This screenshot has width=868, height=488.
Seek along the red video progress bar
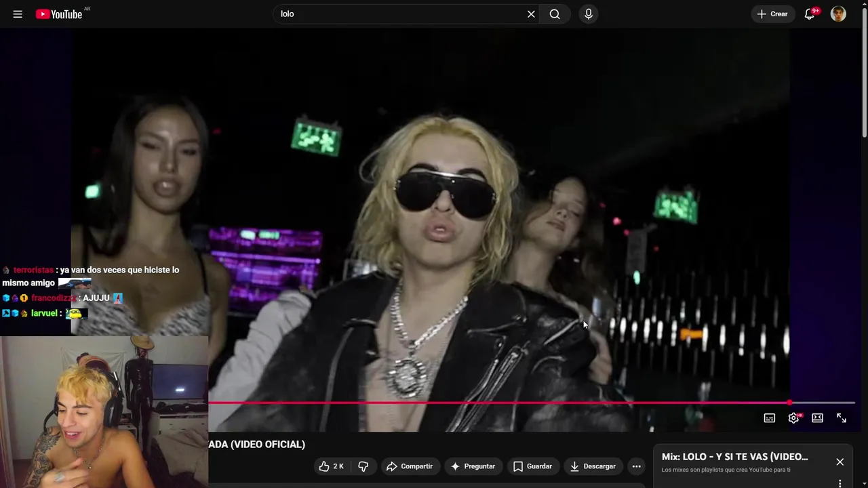pyautogui.click(x=532, y=403)
